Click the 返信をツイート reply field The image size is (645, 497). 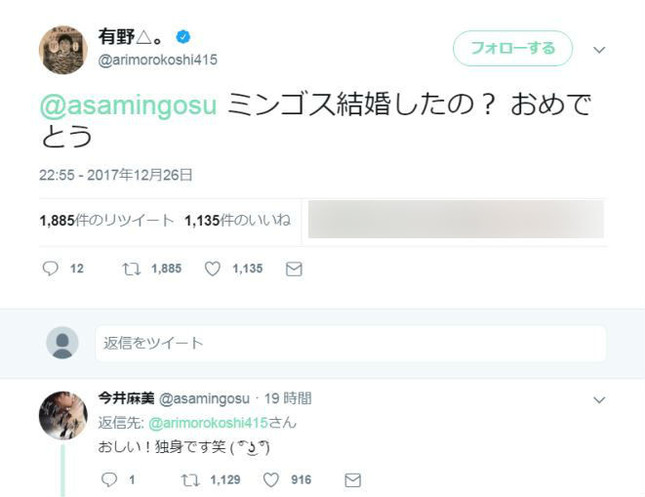[350, 343]
